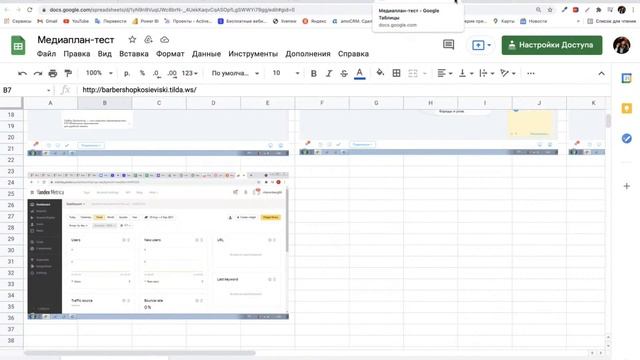Screen dimensions: 640x360
Task: Check the cloud save status icon
Action: pos(164,40)
